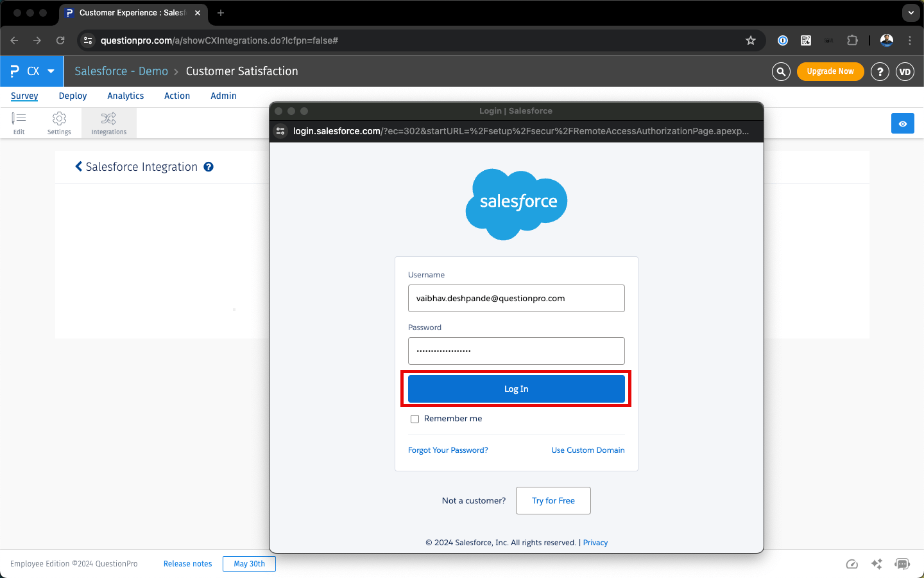The width and height of the screenshot is (924, 578).
Task: Expand the CX product dropdown
Action: point(51,71)
